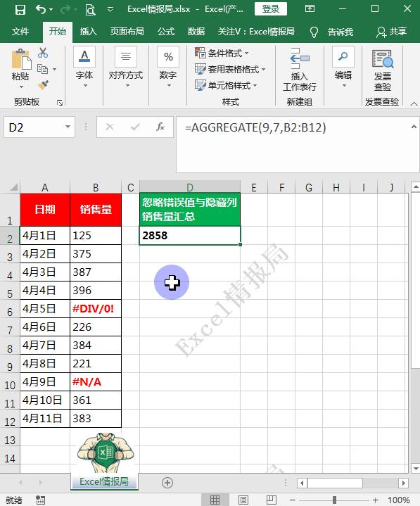Screen dimensions: 420x506
Task: Add a new sheet with the plus button
Action: pyautogui.click(x=167, y=483)
